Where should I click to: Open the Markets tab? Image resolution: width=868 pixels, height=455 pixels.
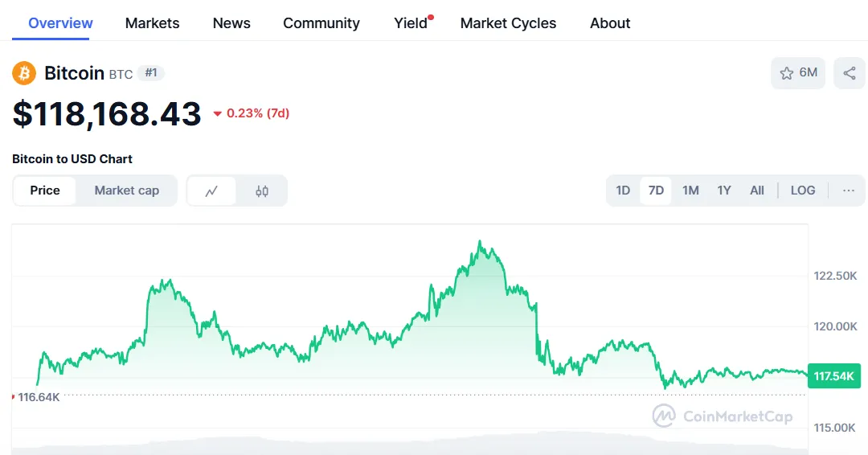[153, 23]
